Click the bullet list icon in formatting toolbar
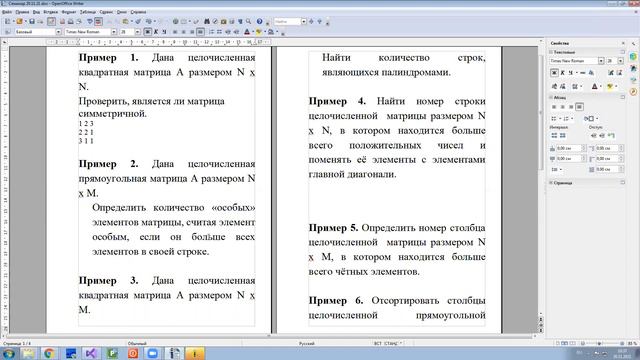 [x=220, y=31]
